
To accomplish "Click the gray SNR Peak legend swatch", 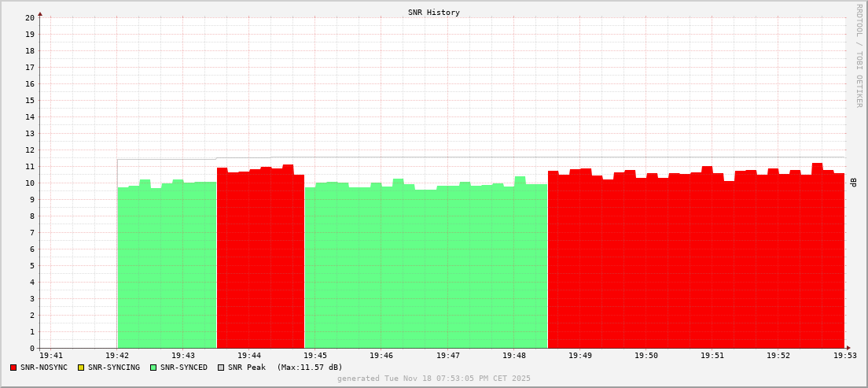I will 221,368.
